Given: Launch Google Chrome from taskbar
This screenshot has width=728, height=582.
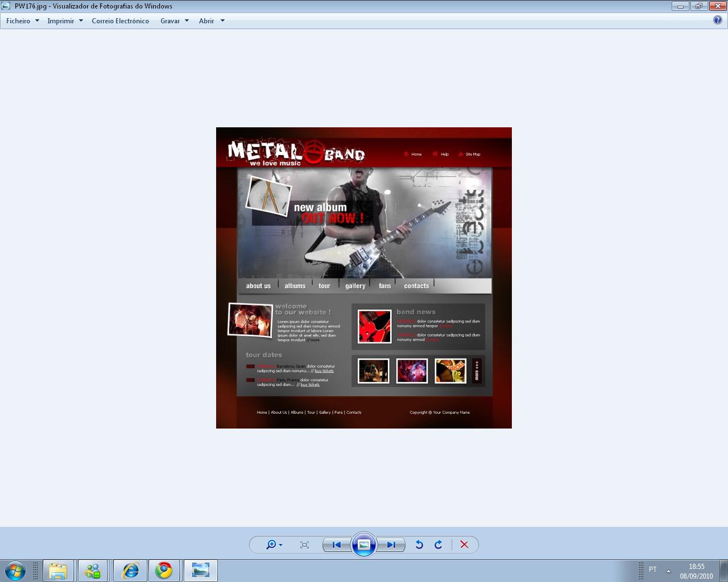Looking at the screenshot, I should 164,570.
